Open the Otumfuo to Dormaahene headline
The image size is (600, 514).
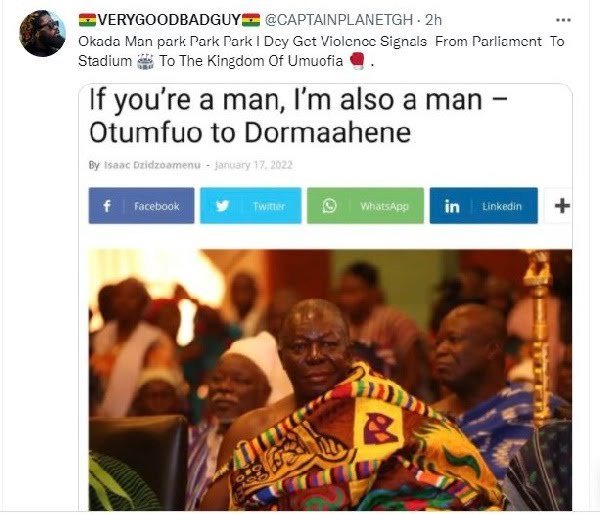[x=298, y=116]
